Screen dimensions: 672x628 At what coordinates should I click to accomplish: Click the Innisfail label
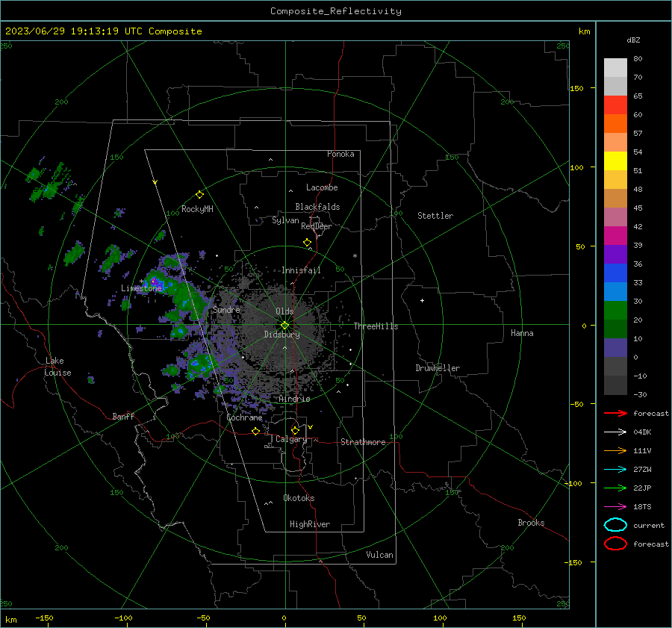point(301,270)
